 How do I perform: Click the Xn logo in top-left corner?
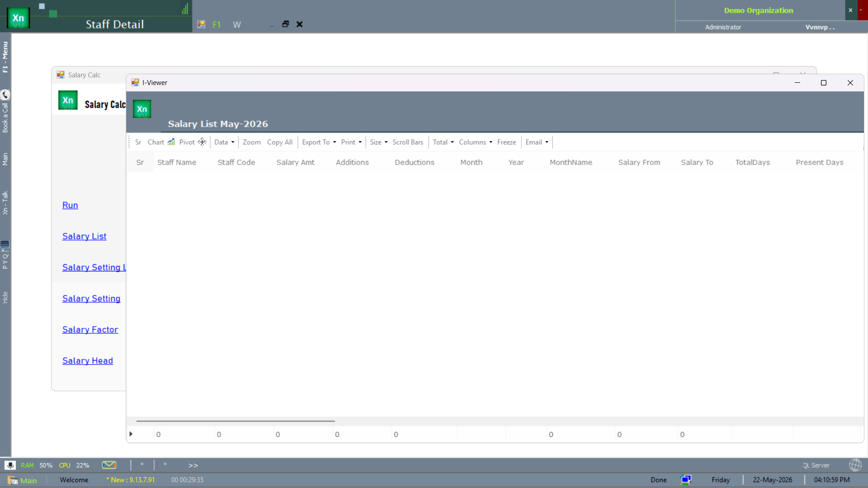(x=18, y=18)
